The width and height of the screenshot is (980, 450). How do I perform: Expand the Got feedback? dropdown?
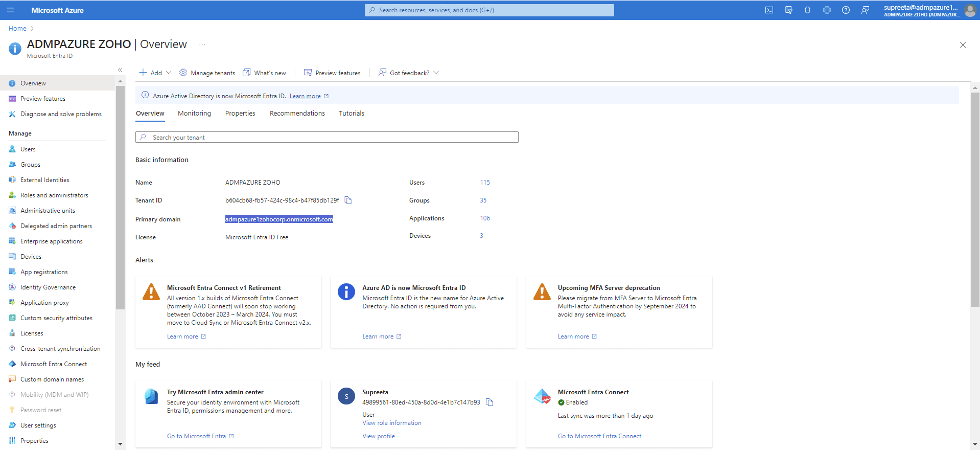[x=409, y=73]
